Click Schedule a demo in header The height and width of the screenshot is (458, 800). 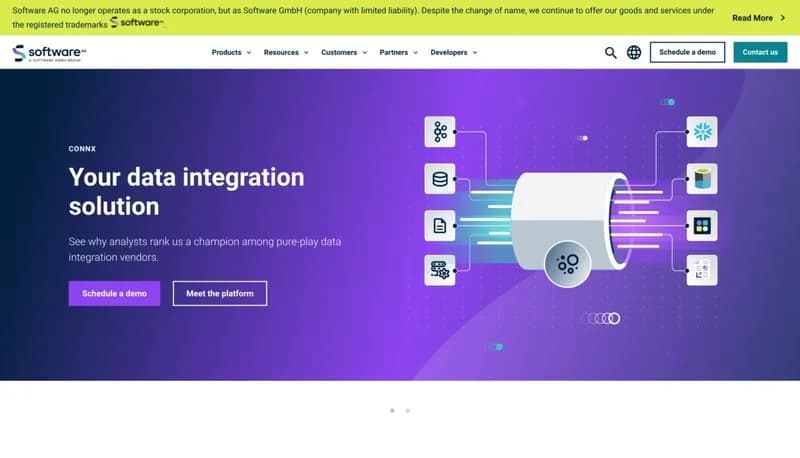(x=687, y=52)
